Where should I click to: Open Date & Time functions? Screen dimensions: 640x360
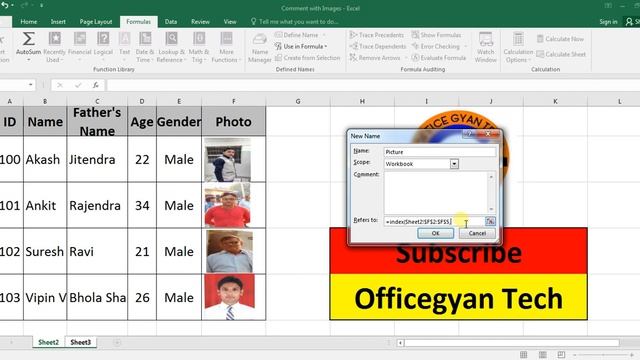[145, 47]
